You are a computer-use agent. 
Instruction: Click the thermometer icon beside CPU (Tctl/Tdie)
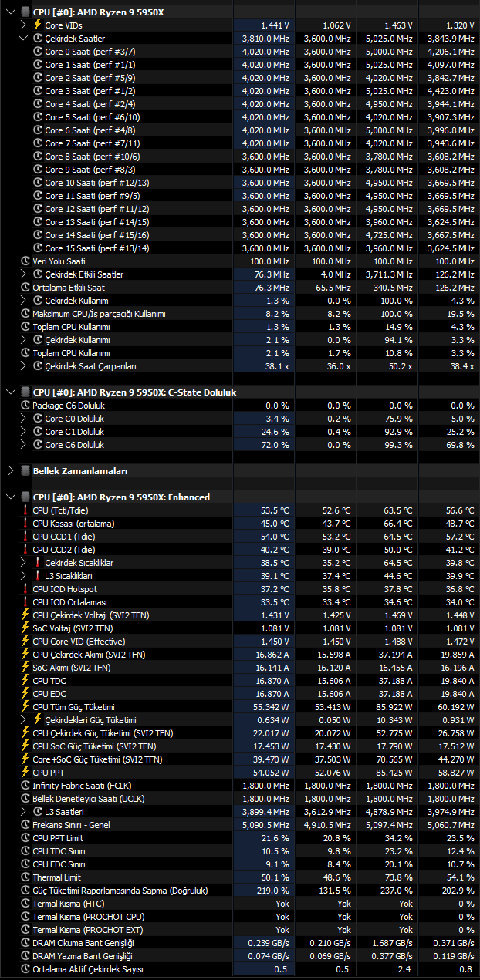pos(25,510)
